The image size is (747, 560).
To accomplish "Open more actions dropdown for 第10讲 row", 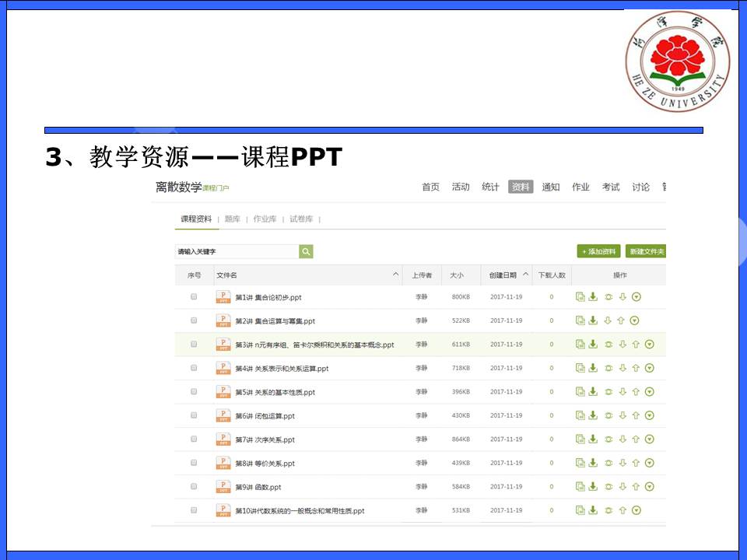I will point(637,510).
